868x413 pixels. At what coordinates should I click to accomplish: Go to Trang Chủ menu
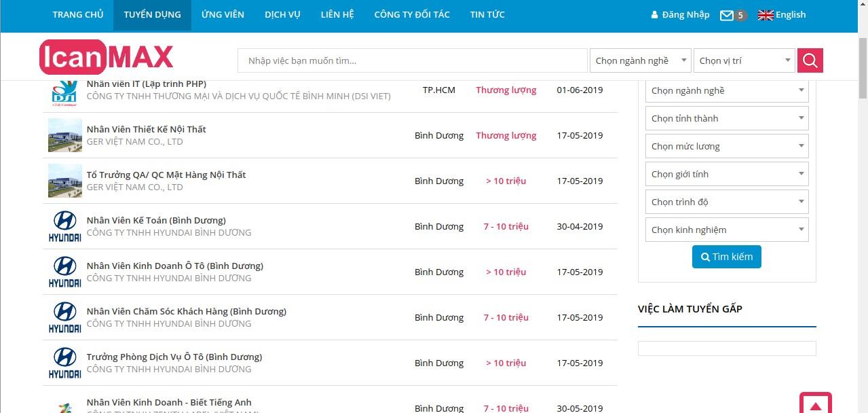pyautogui.click(x=78, y=15)
